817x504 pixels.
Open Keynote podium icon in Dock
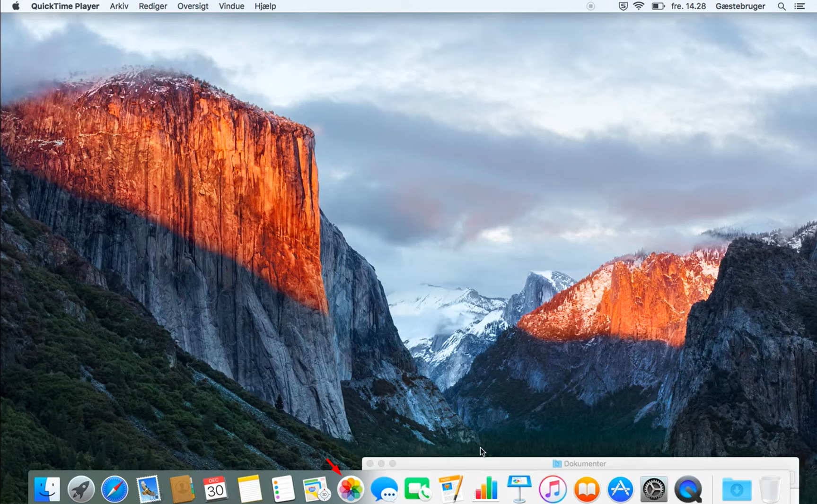coord(519,489)
